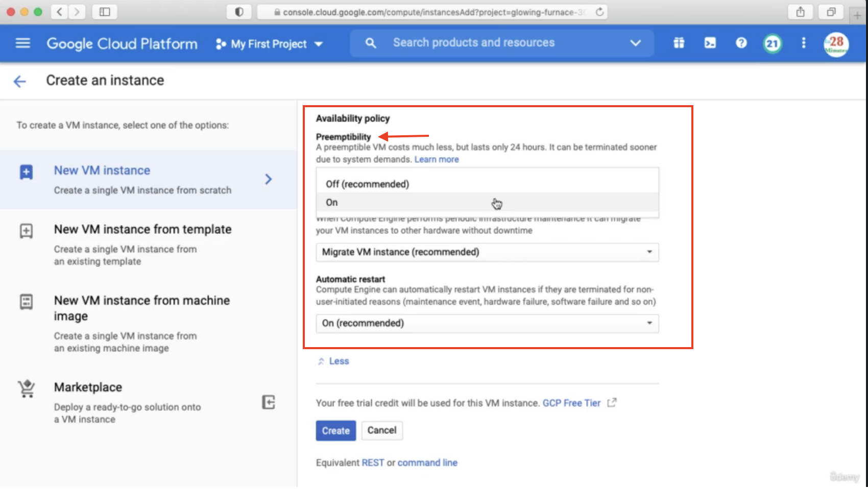Open Learn more about preemptibility
Screen dimensions: 868x489
[x=437, y=159]
